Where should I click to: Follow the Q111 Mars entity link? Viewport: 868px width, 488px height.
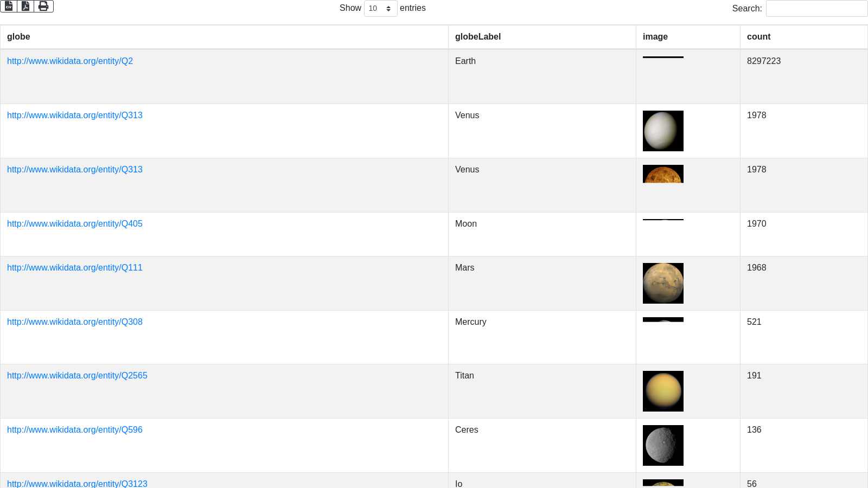tap(75, 268)
